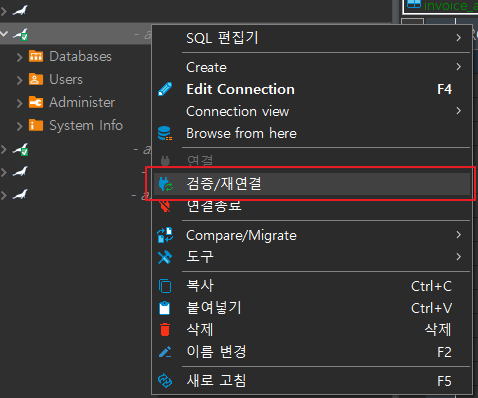
Task: Click the greyed-out 연결 plug entry
Action: click(x=312, y=161)
